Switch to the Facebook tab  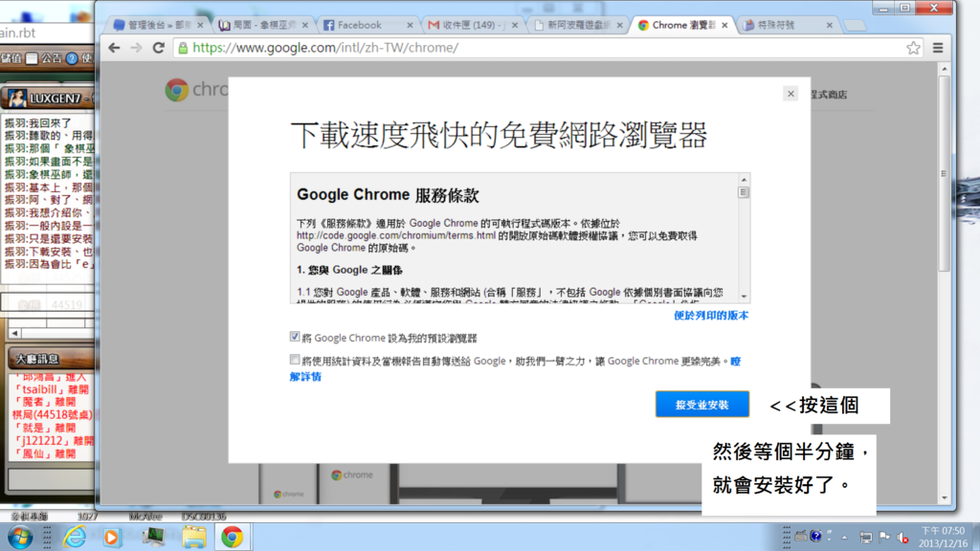tap(368, 25)
